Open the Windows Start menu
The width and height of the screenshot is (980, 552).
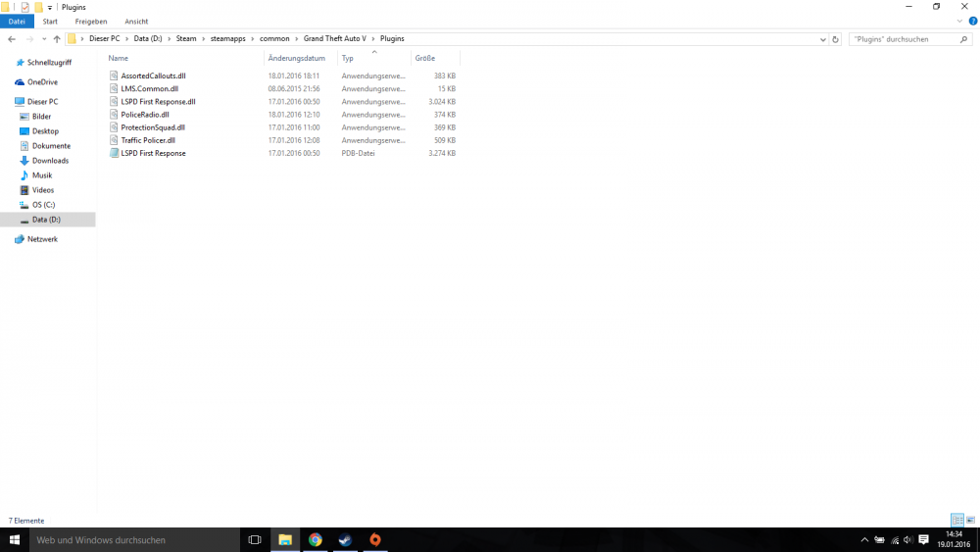(x=15, y=539)
